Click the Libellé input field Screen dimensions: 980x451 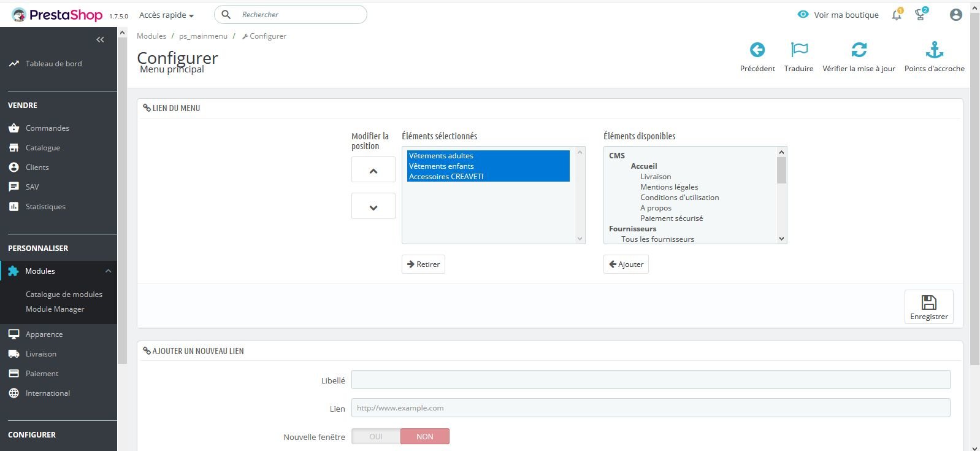click(x=651, y=380)
